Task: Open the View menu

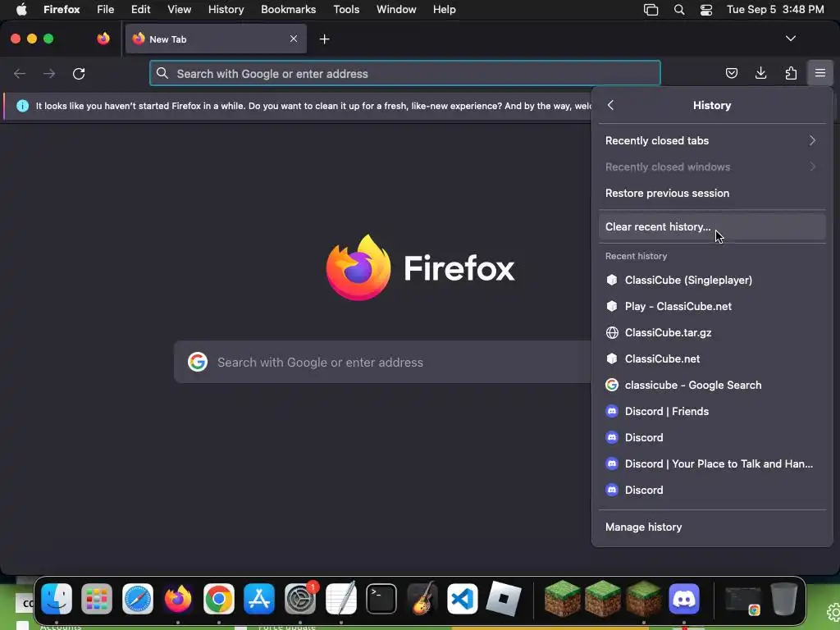Action: 179,10
